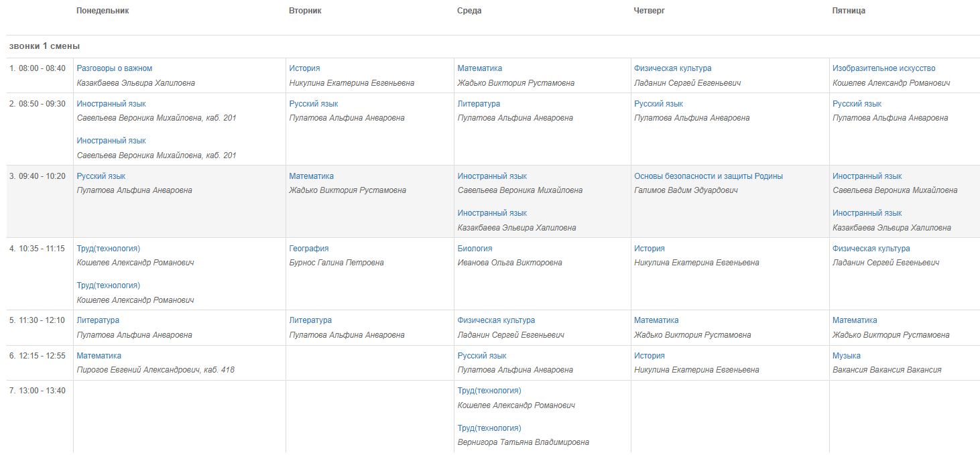Open Wednesday's Биология lesson

point(475,249)
